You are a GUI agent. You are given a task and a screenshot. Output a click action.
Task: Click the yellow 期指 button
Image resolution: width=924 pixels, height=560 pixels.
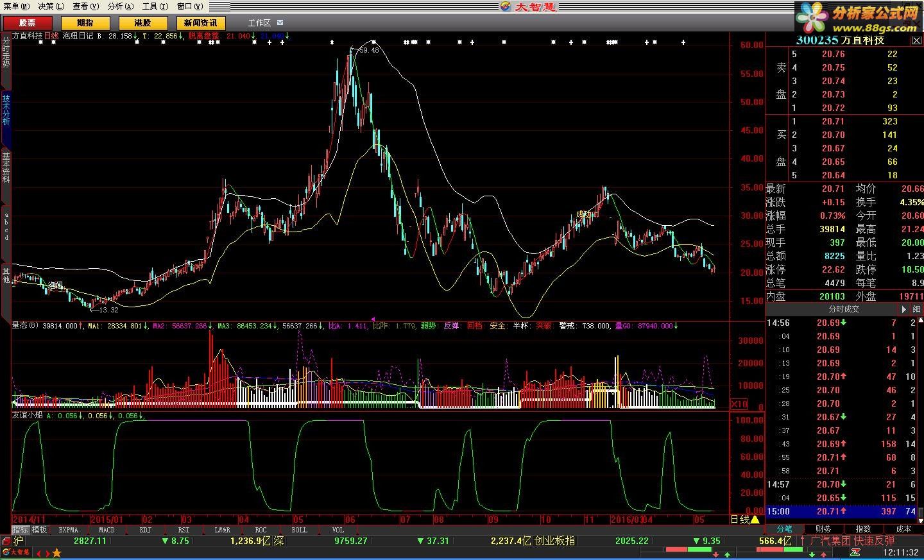(85, 22)
